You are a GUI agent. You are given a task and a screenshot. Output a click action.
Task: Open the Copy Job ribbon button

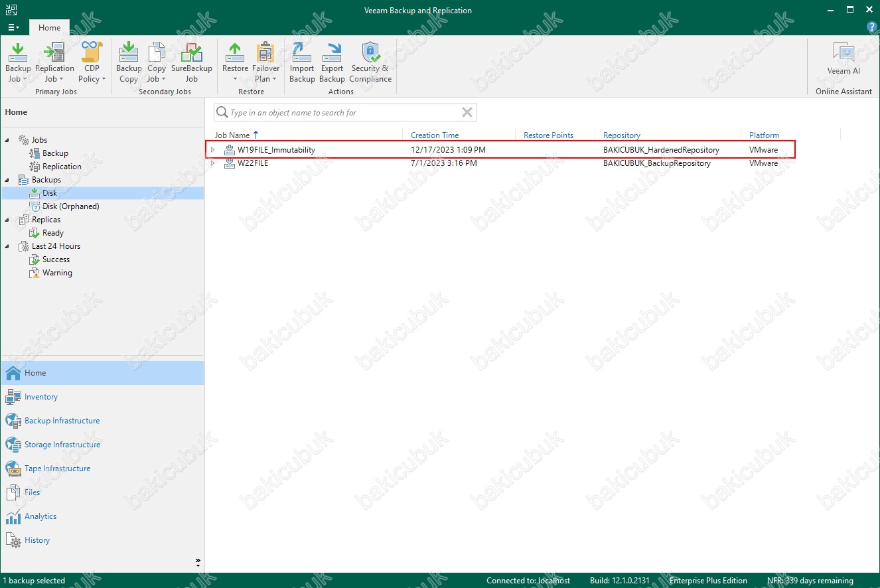(x=157, y=62)
